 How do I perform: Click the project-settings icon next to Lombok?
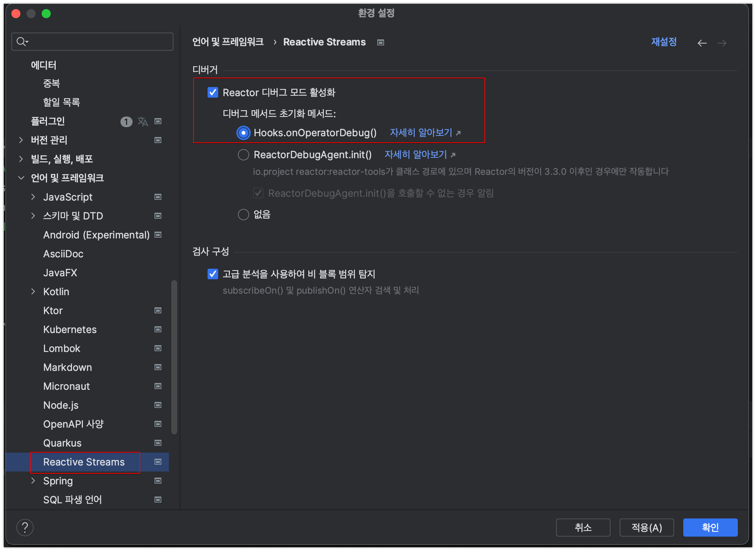click(158, 348)
